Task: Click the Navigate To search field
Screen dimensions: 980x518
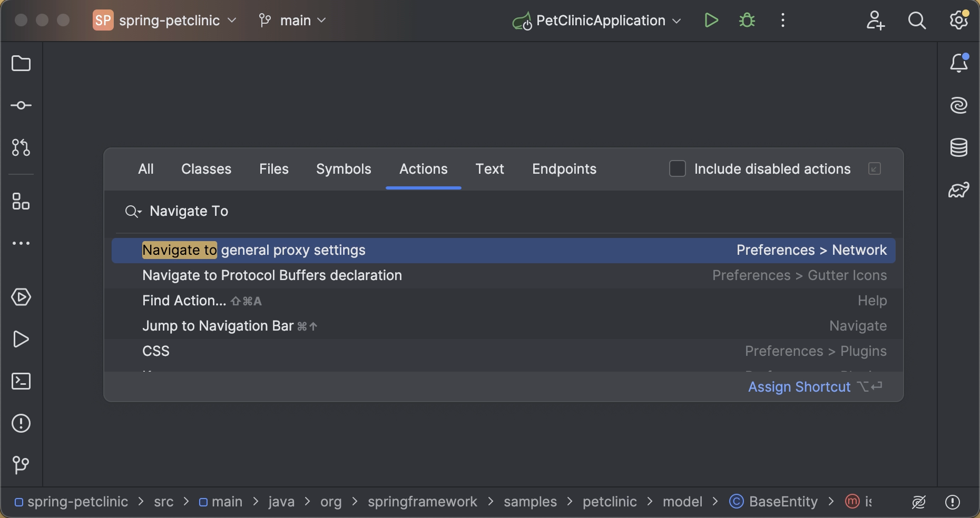Action: coord(189,211)
